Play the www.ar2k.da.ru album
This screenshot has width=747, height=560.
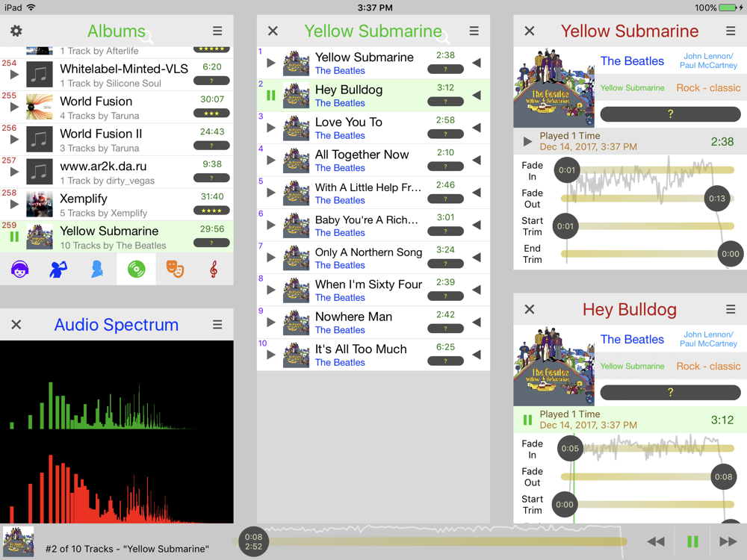(x=14, y=172)
